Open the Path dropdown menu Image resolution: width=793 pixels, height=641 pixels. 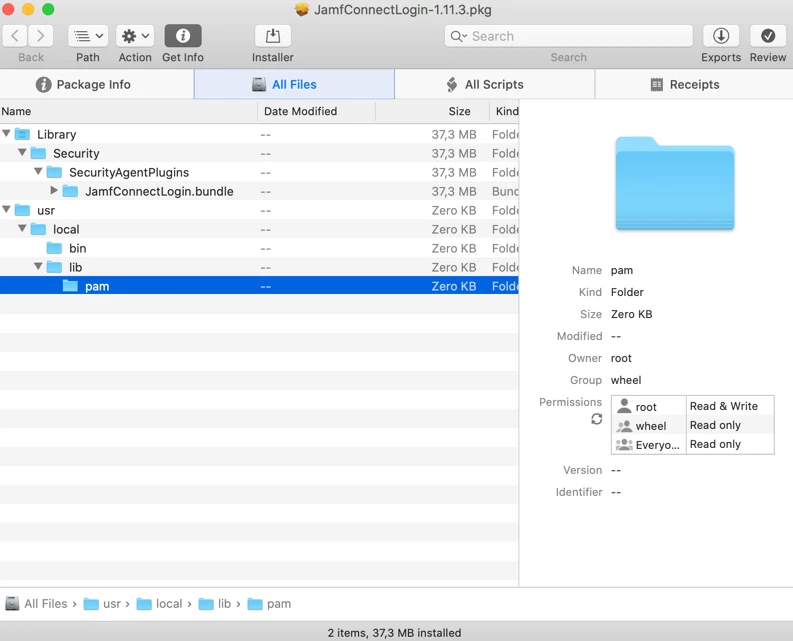[88, 36]
